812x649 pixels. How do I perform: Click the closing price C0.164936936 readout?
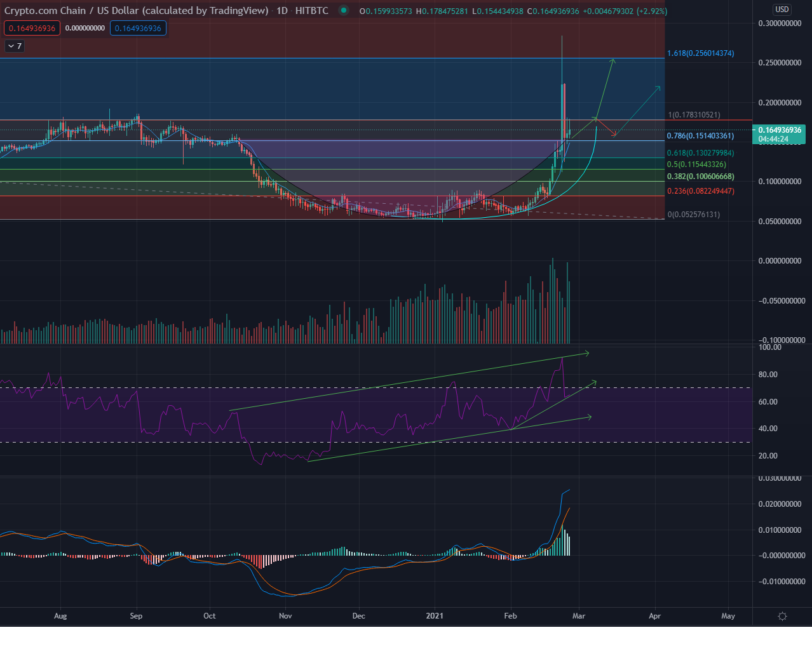553,11
